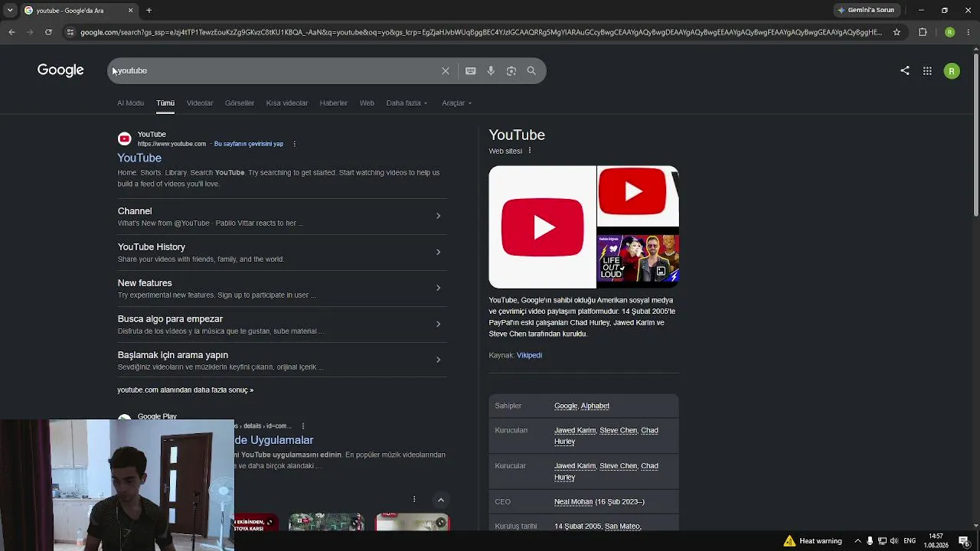The width and height of the screenshot is (980, 551).
Task: Click the browser address bar
Action: click(481, 32)
